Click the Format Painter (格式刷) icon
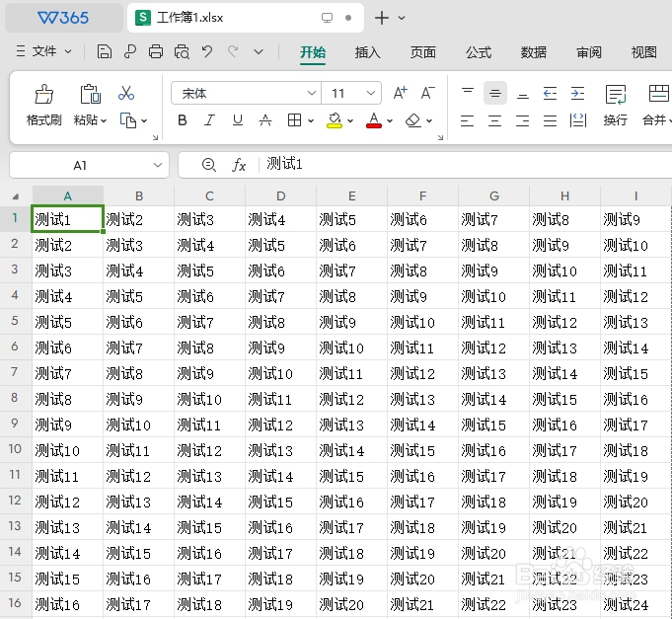 point(43,94)
